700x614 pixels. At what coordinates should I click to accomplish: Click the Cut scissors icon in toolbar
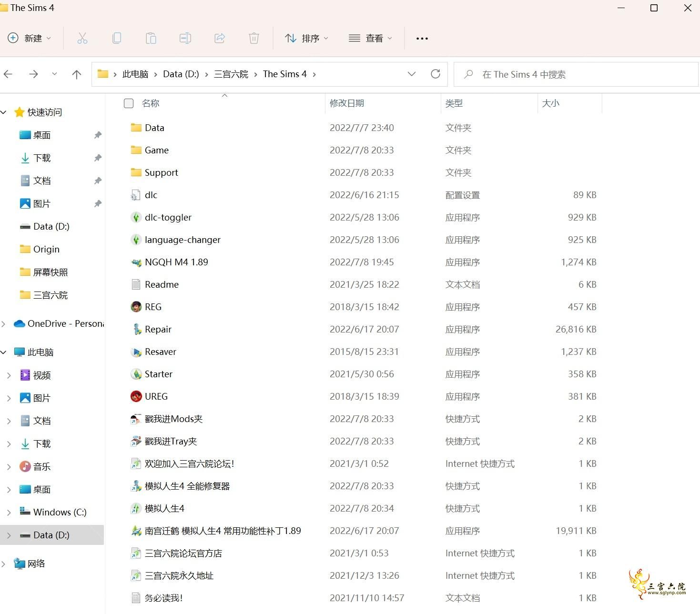[x=82, y=38]
